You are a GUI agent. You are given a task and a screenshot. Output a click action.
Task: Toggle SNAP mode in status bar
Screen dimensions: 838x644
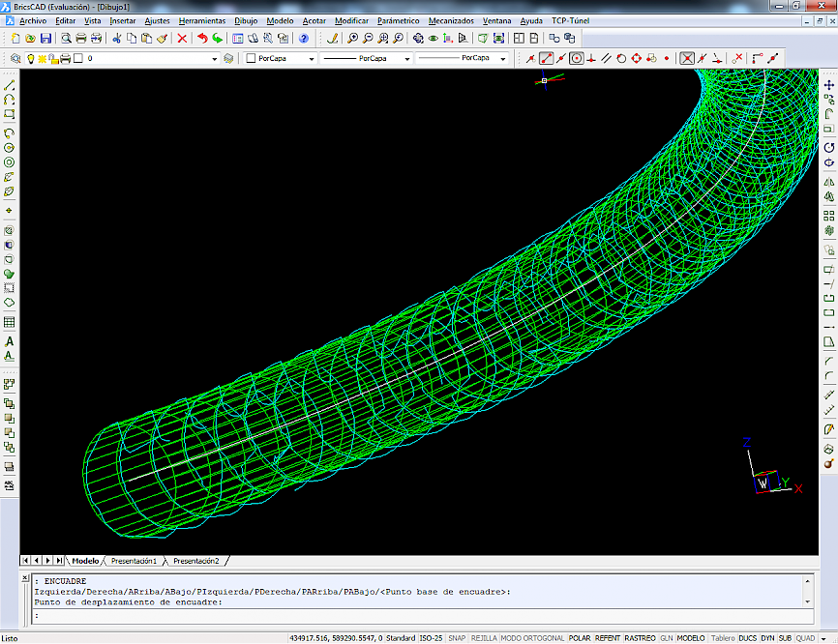pos(457,638)
